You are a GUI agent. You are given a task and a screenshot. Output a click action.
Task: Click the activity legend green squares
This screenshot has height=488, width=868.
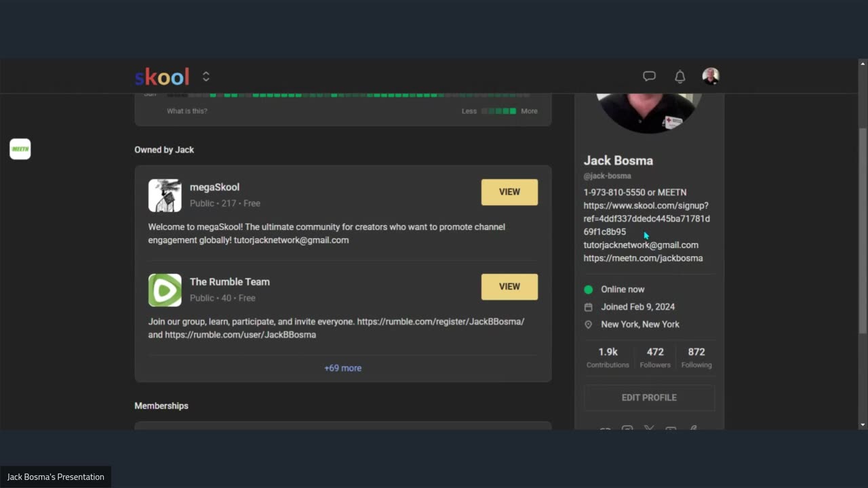point(498,111)
